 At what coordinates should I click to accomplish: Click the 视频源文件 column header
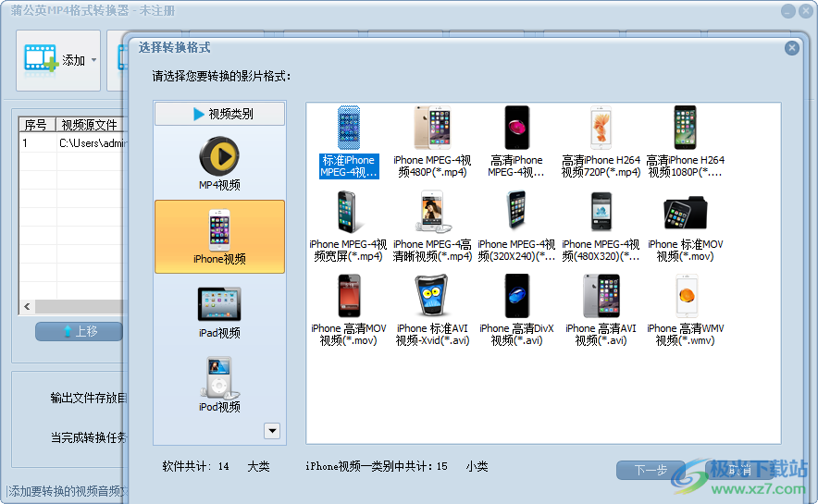click(89, 125)
